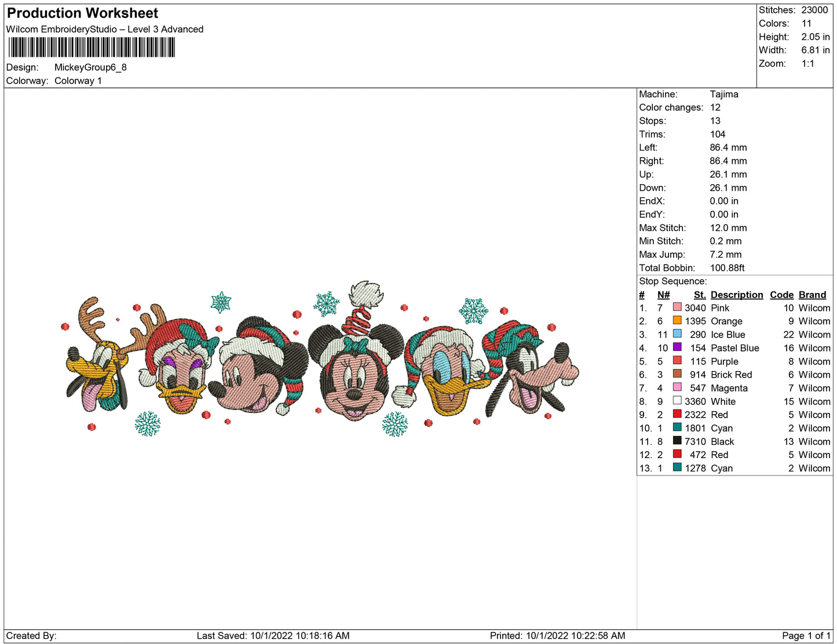Select the design name "MickeyGroup6_8"
Screen dimensions: 837x644
point(90,67)
